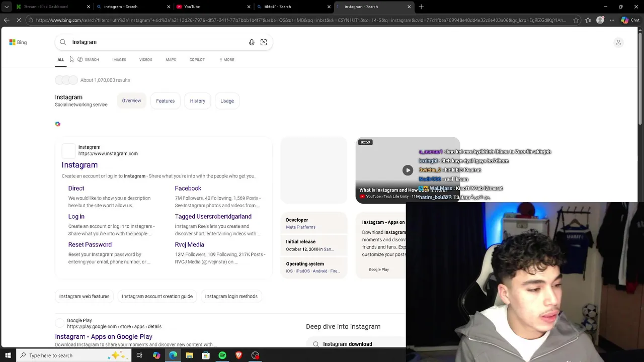Image resolution: width=644 pixels, height=362 pixels.
Task: Open Copilot from the taskbar
Action: point(156,355)
